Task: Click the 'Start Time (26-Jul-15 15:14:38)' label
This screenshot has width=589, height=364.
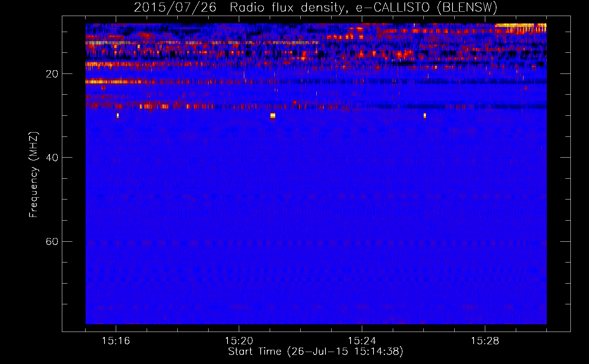Action: (x=316, y=352)
